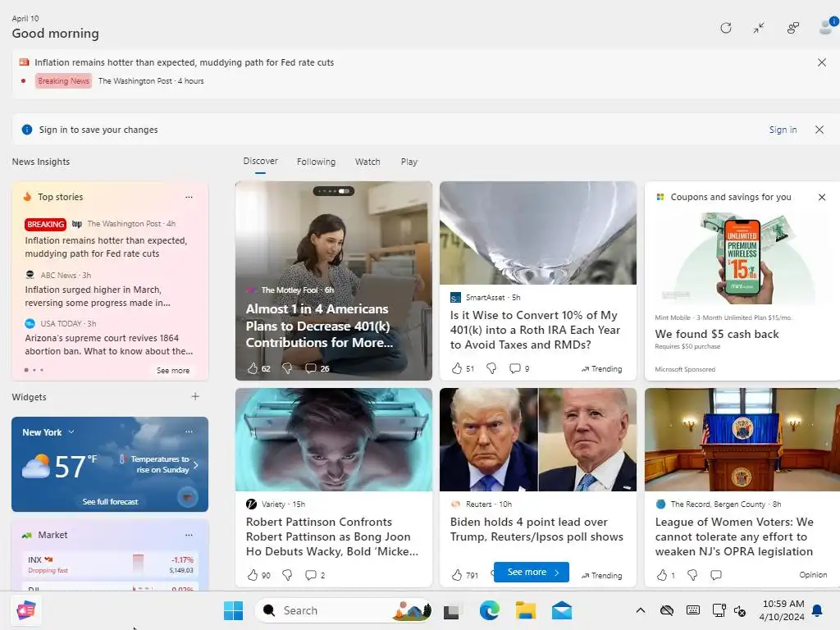Like the Motley Fool 401(k) article
This screenshot has width=840, height=630.
point(253,368)
